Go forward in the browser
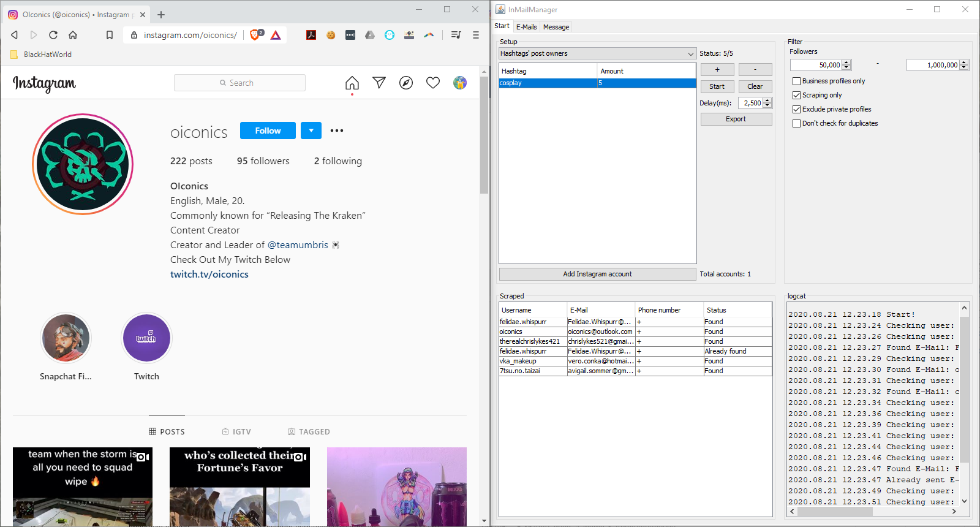This screenshot has height=527, width=980. (34, 35)
